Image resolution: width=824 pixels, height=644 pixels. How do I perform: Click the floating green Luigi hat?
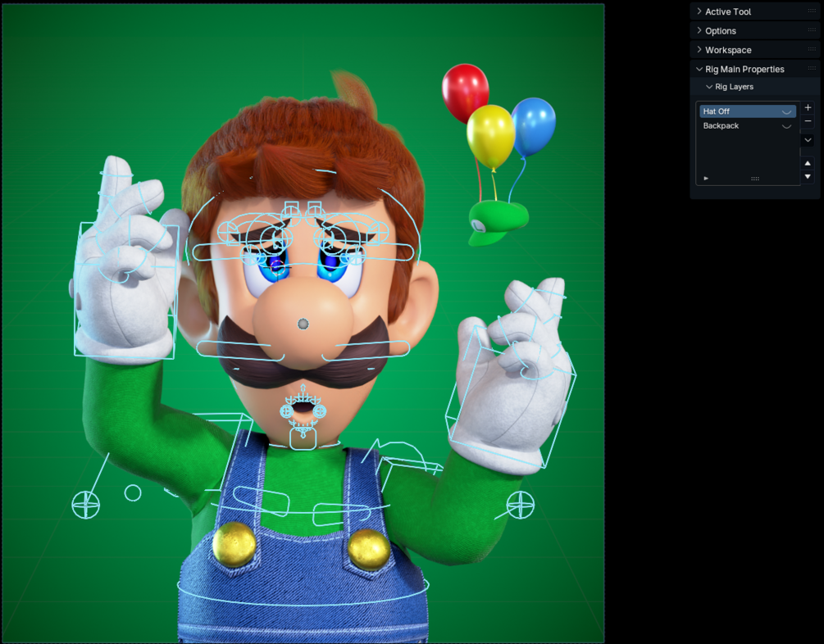pyautogui.click(x=497, y=222)
